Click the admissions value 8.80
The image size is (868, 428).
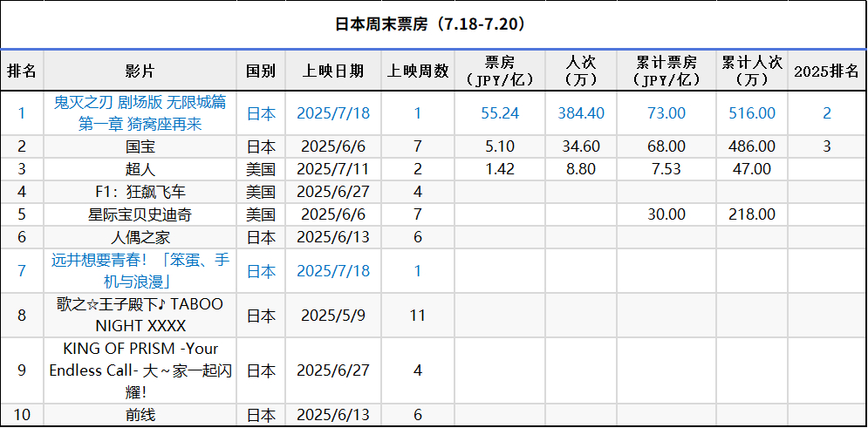pos(581,169)
